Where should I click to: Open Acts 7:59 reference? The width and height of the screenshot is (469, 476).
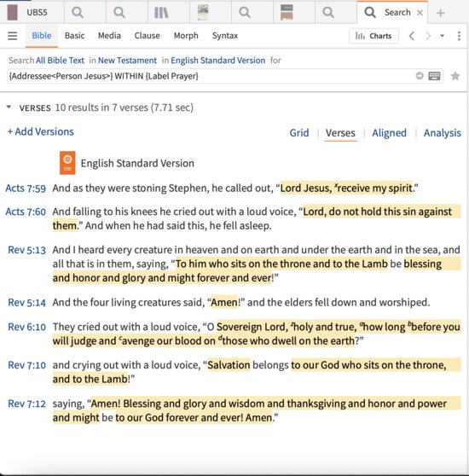[26, 189]
